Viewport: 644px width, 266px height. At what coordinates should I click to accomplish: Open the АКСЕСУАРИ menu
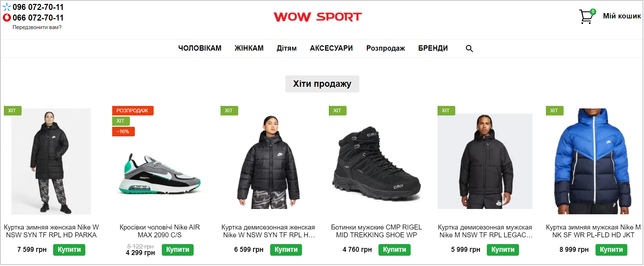[x=331, y=48]
